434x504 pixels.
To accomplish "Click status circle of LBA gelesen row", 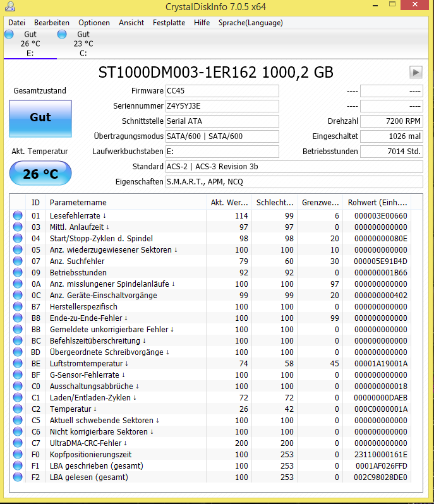I will click(x=18, y=477).
